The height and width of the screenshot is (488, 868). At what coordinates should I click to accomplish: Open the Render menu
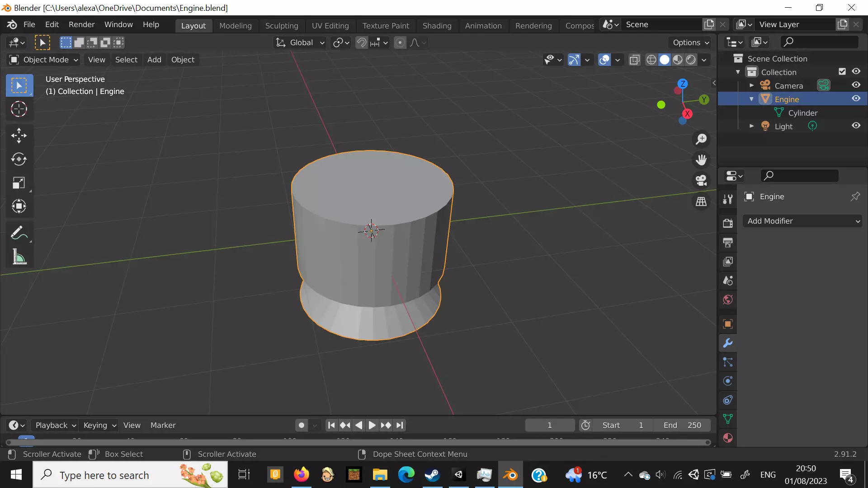pos(81,24)
